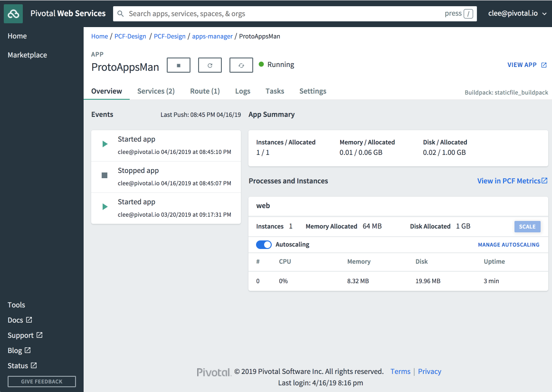Restart app using circular arrow button
Image resolution: width=552 pixels, height=392 pixels.
click(x=210, y=65)
